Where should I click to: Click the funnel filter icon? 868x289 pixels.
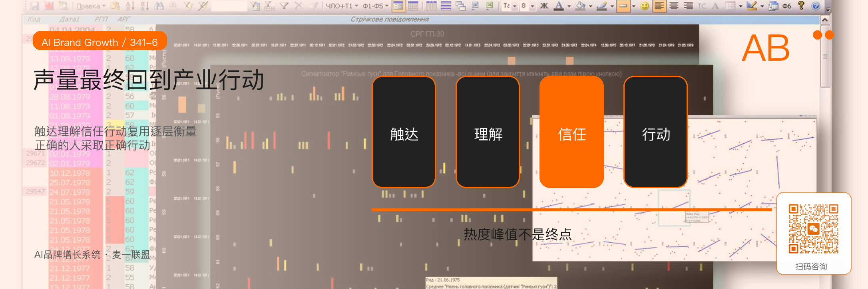pyautogui.click(x=284, y=6)
